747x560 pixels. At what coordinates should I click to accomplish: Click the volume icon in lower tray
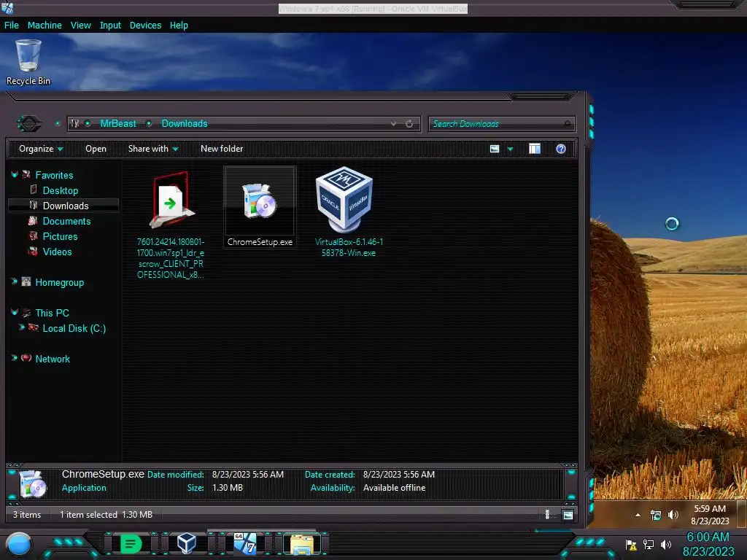(x=666, y=544)
